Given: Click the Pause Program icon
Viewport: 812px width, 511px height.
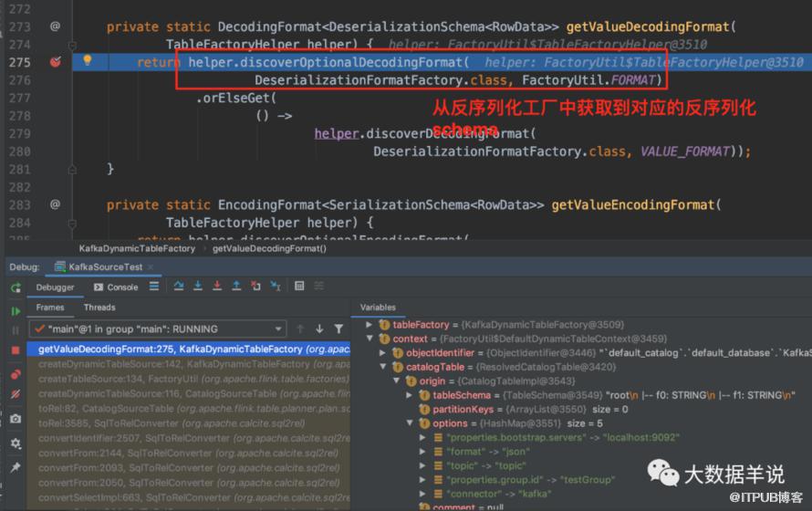Looking at the screenshot, I should pyautogui.click(x=16, y=330).
